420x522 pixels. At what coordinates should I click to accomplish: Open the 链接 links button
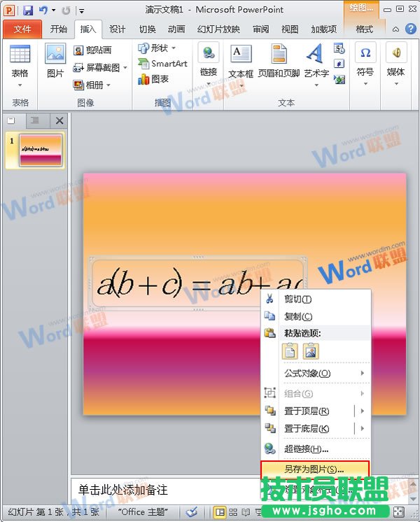[x=209, y=64]
